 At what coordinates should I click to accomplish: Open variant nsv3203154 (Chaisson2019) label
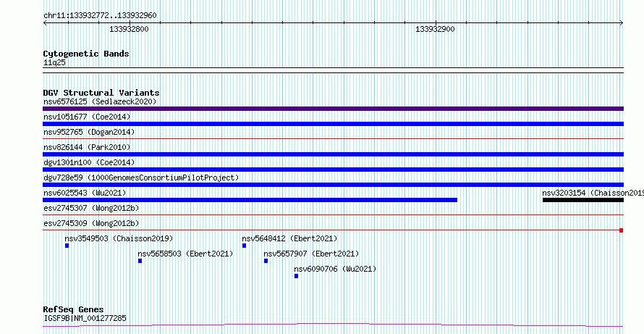coord(593,193)
